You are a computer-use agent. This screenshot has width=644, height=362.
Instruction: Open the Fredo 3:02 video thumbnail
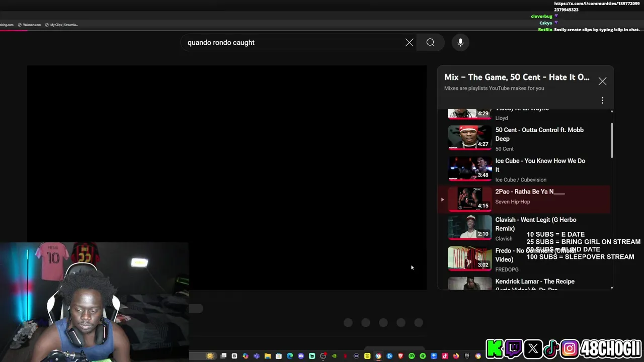(469, 258)
